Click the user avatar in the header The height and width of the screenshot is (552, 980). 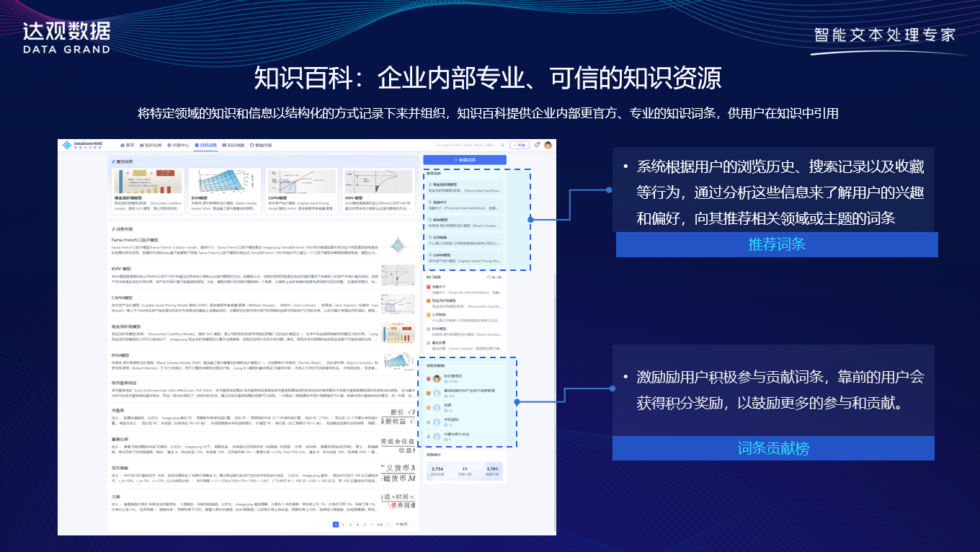(548, 145)
